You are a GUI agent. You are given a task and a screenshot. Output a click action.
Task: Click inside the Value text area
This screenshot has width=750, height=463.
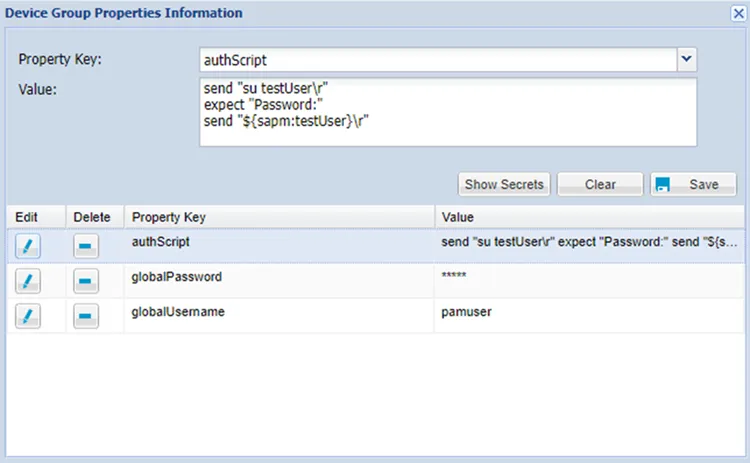coord(448,112)
